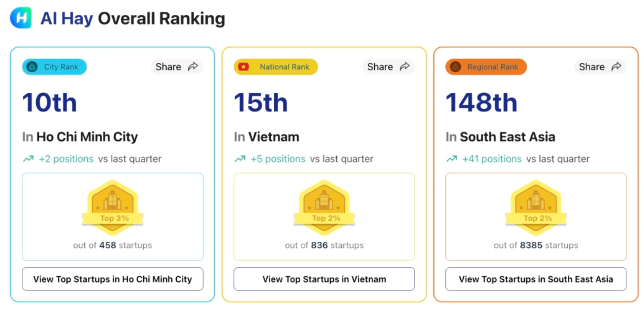
Task: Open View Top Startups in Vietnam
Action: point(324,279)
